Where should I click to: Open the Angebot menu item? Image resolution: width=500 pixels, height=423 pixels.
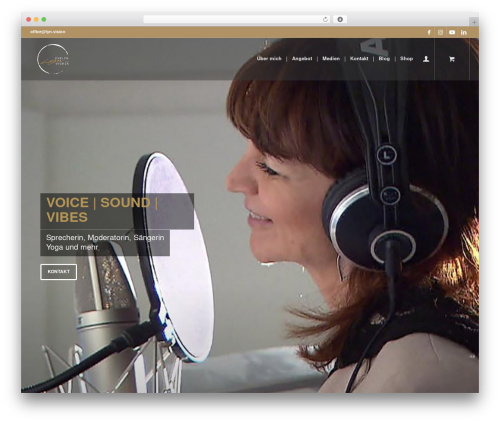point(302,59)
